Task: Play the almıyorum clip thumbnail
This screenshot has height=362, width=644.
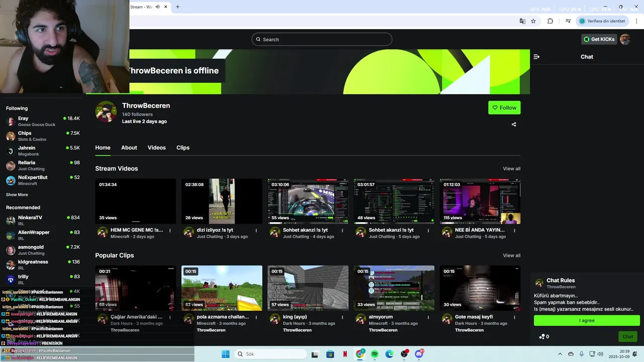Action: click(x=394, y=288)
